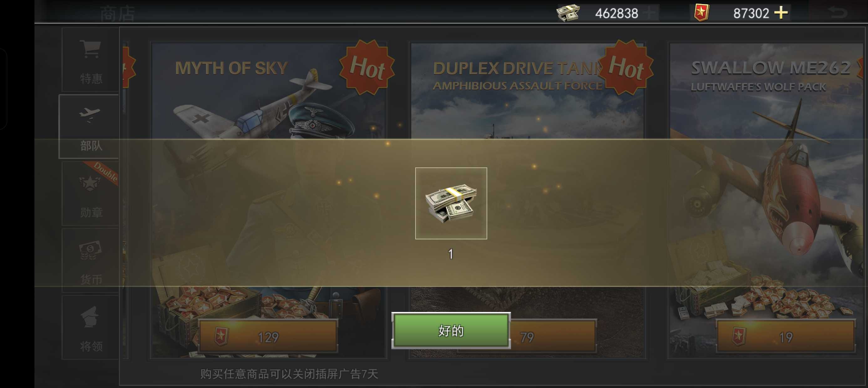Confirm reward with green 好的 button
The width and height of the screenshot is (868, 388).
(451, 330)
